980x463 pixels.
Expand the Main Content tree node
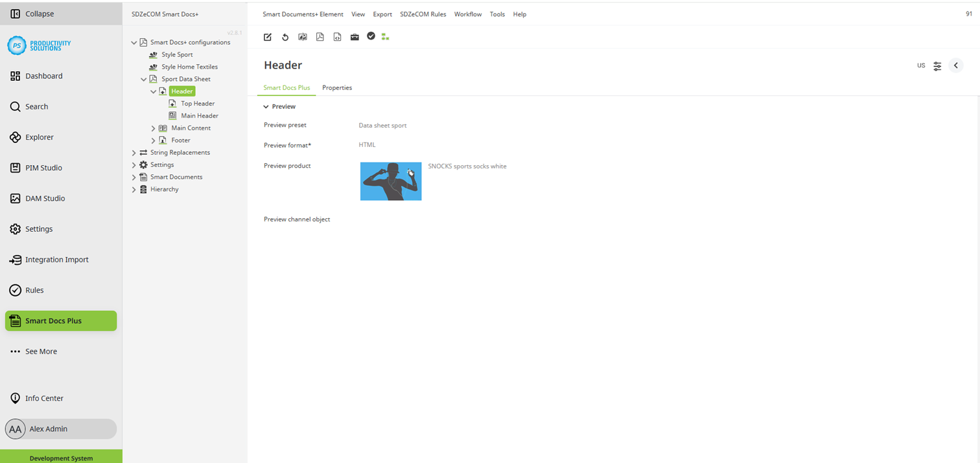pyautogui.click(x=153, y=128)
